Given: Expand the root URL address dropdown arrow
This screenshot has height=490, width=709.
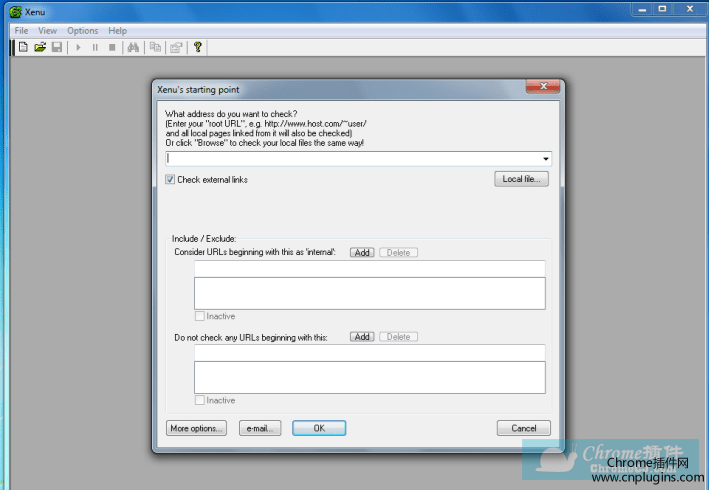Looking at the screenshot, I should (546, 159).
